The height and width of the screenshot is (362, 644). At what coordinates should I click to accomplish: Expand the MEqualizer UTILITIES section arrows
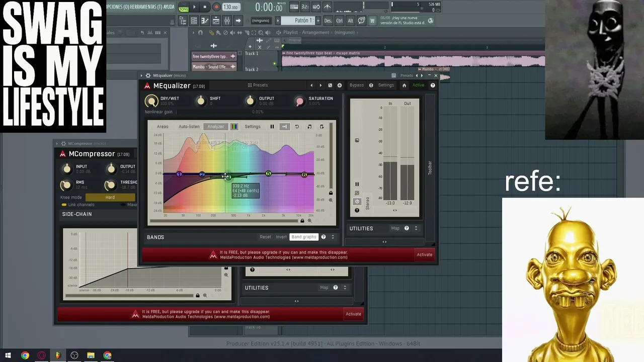(416, 228)
